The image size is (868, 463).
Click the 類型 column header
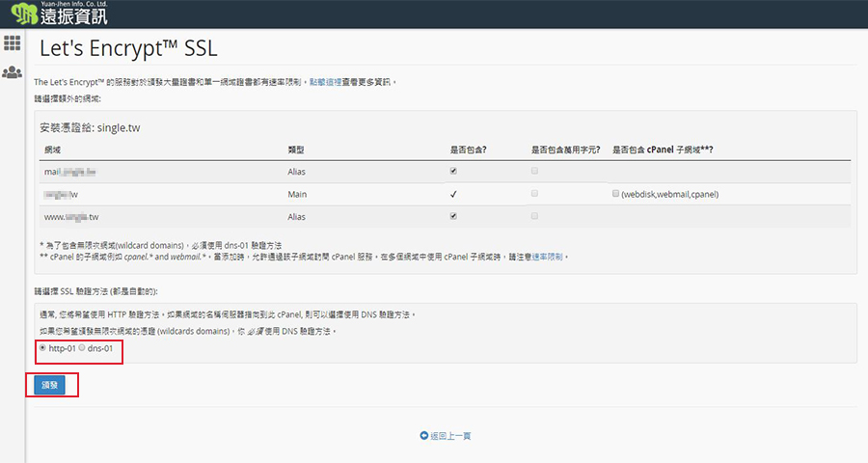coord(296,150)
